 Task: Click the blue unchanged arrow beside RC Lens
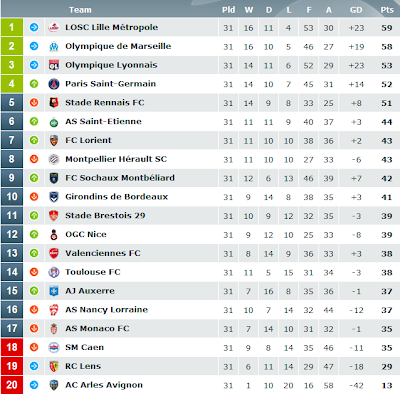(x=34, y=366)
